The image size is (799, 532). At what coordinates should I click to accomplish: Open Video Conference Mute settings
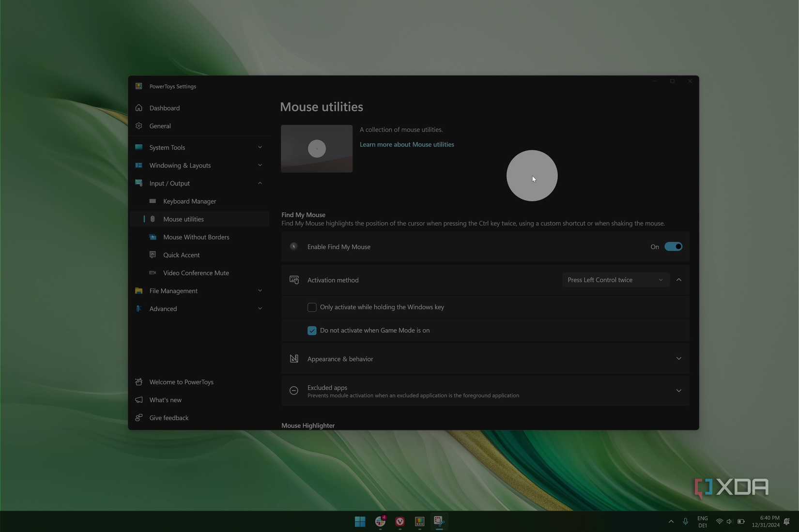coord(199,273)
